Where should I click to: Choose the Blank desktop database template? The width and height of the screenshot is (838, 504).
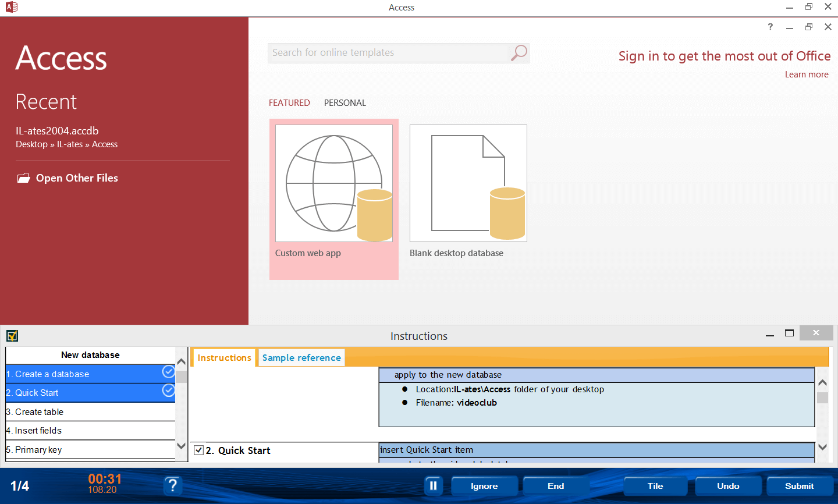click(x=468, y=192)
